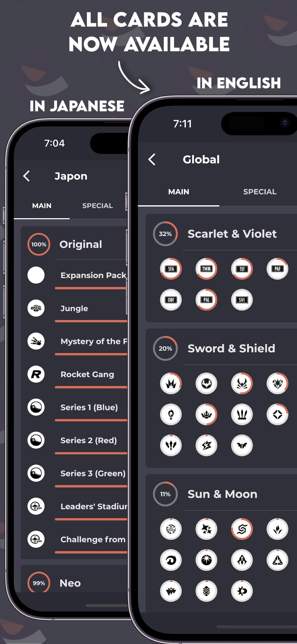Image resolution: width=297 pixels, height=644 pixels.
Task: Tap the Leaders' Stadium GYM icon
Action: [x=36, y=506]
